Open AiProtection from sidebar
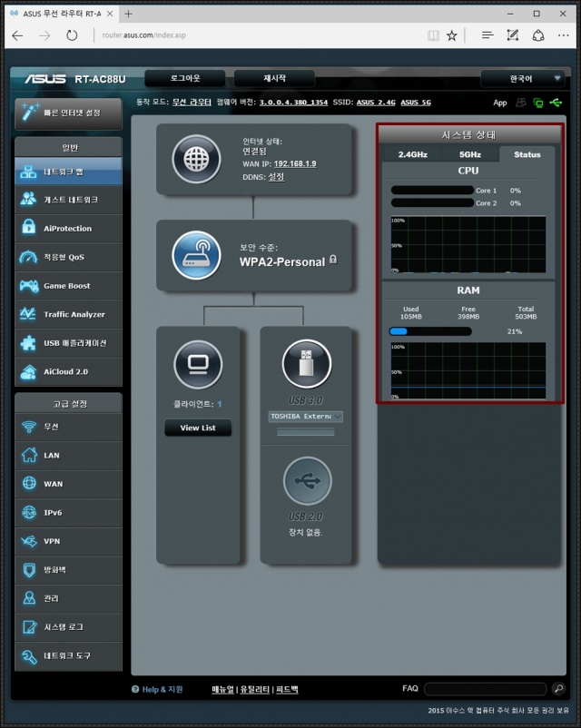The height and width of the screenshot is (728, 581). tap(68, 229)
